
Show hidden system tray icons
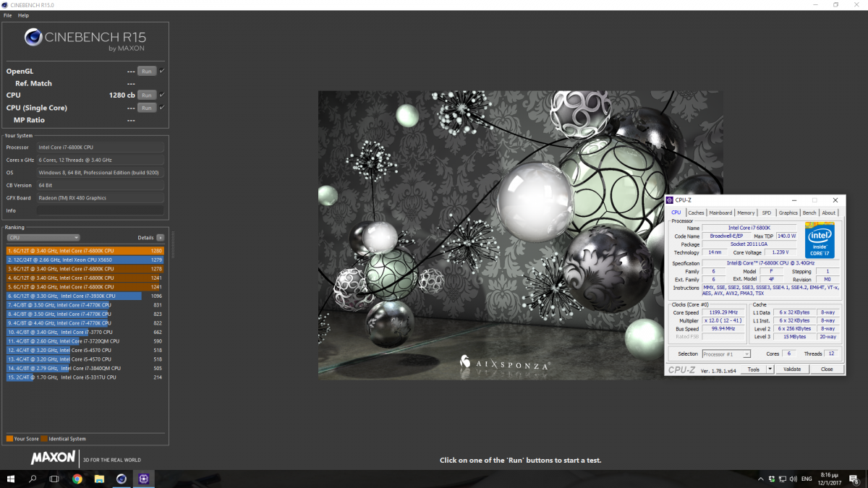tap(760, 479)
